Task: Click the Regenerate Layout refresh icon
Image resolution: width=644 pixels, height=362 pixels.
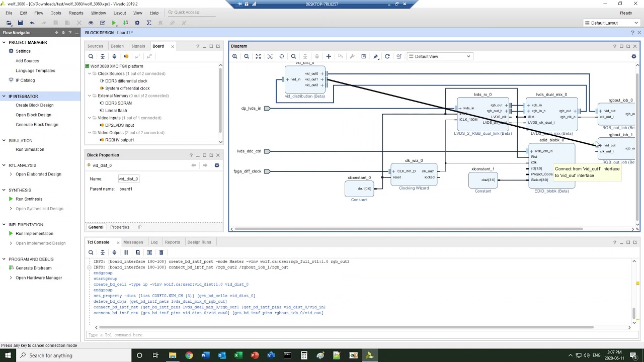Action: [x=387, y=56]
